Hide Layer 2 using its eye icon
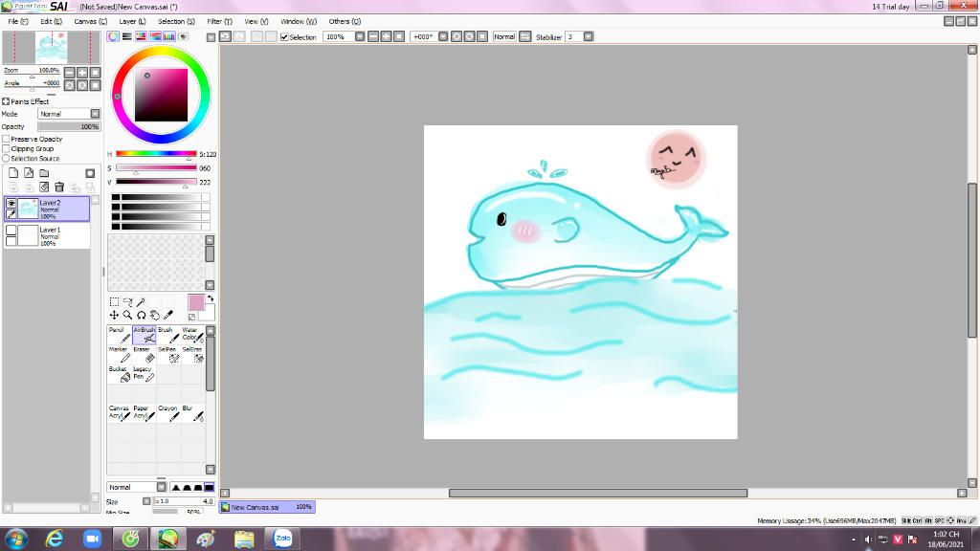This screenshot has height=551, width=980. 11,204
